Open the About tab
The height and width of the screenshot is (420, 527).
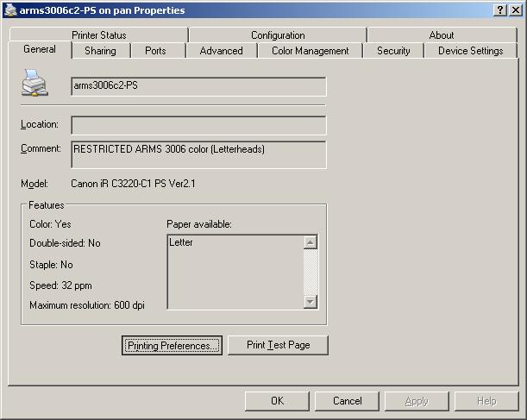point(442,35)
